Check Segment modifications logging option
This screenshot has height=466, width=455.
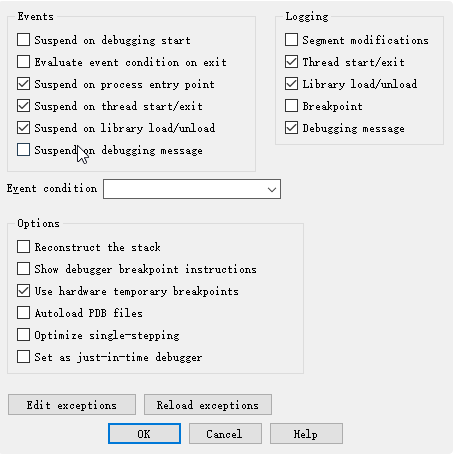pos(291,40)
